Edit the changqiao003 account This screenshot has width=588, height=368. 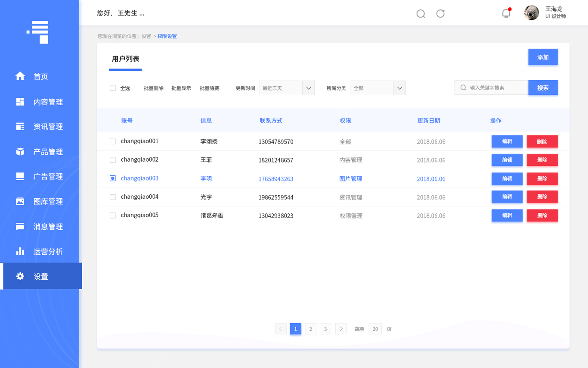[x=507, y=178]
